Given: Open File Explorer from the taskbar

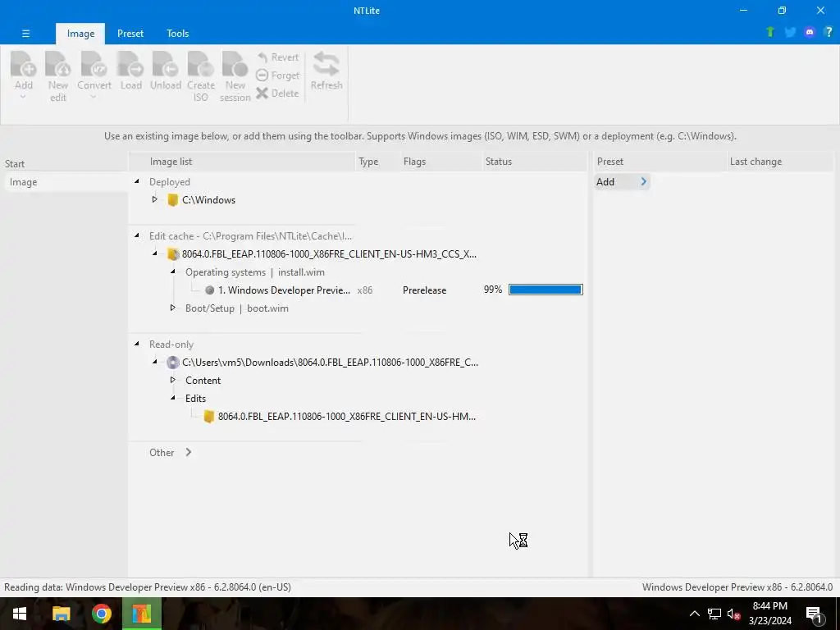Looking at the screenshot, I should pos(61,614).
